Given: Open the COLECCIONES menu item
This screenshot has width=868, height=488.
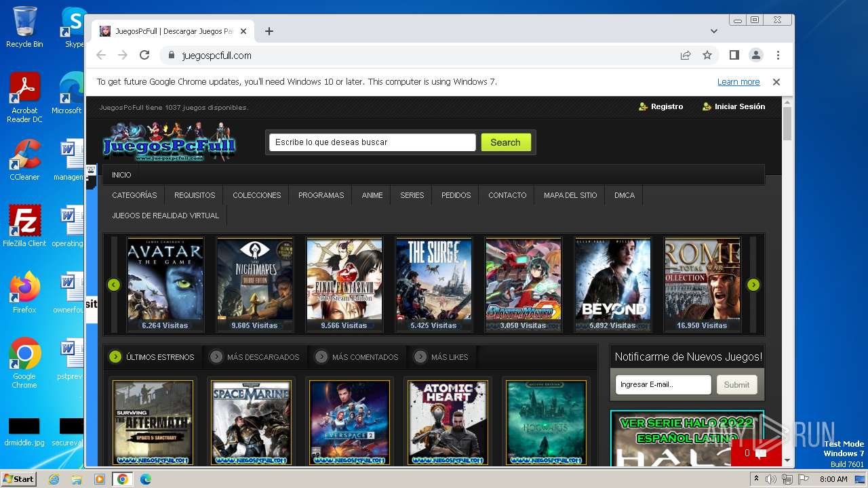Looking at the screenshot, I should tap(257, 195).
